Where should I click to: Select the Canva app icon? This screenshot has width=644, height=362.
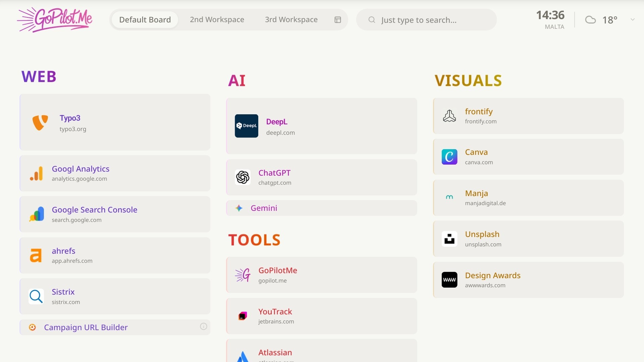[449, 157]
